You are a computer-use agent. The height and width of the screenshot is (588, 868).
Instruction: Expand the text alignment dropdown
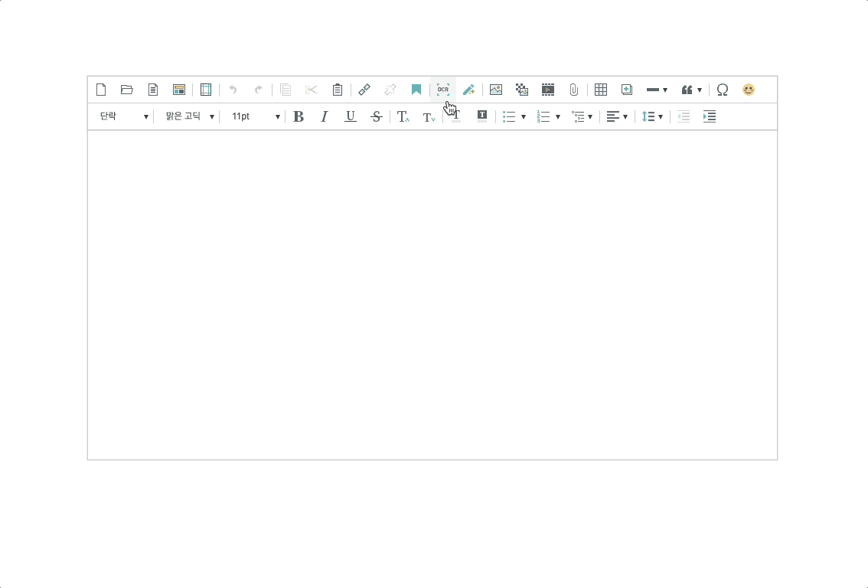click(617, 116)
